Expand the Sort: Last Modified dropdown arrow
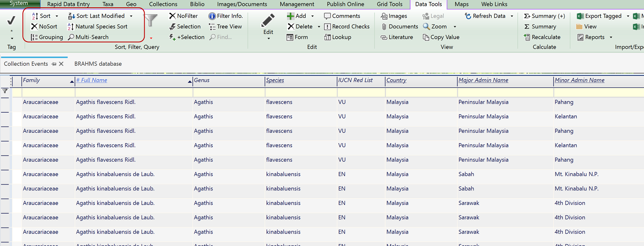Image resolution: width=644 pixels, height=246 pixels. pos(131,16)
